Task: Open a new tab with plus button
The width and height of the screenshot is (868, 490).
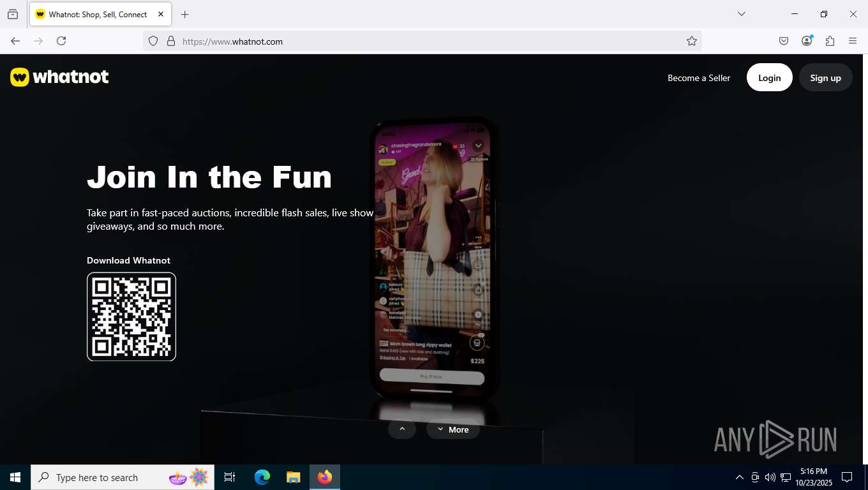Action: [x=184, y=14]
